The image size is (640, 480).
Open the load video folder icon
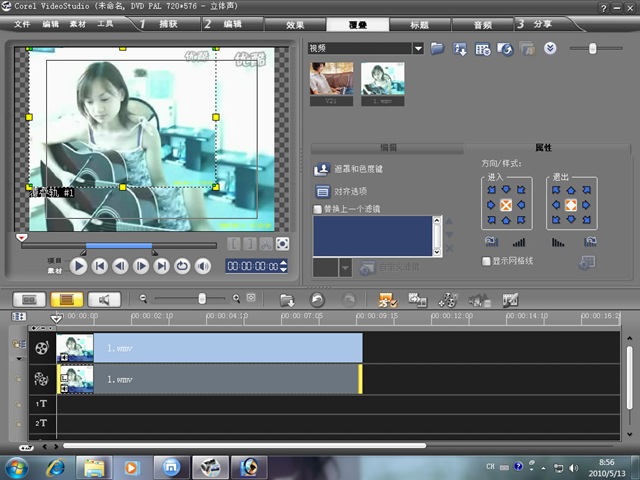(x=437, y=48)
